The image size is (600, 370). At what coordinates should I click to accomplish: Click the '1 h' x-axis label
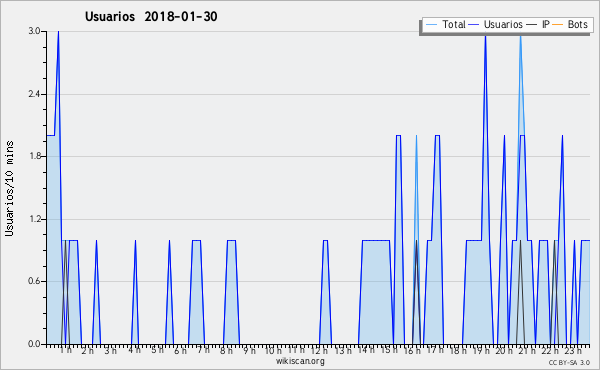pyautogui.click(x=65, y=350)
